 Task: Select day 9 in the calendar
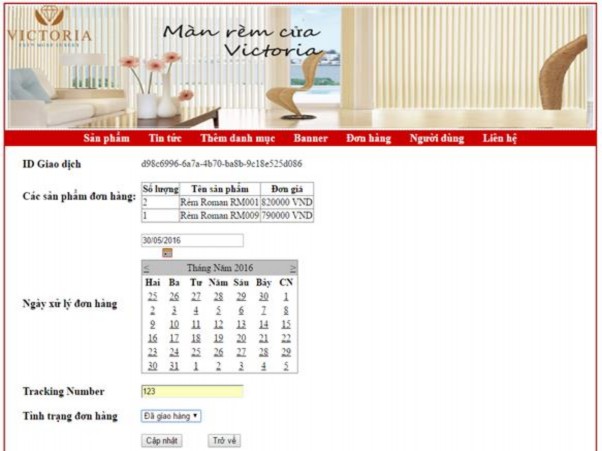click(152, 324)
